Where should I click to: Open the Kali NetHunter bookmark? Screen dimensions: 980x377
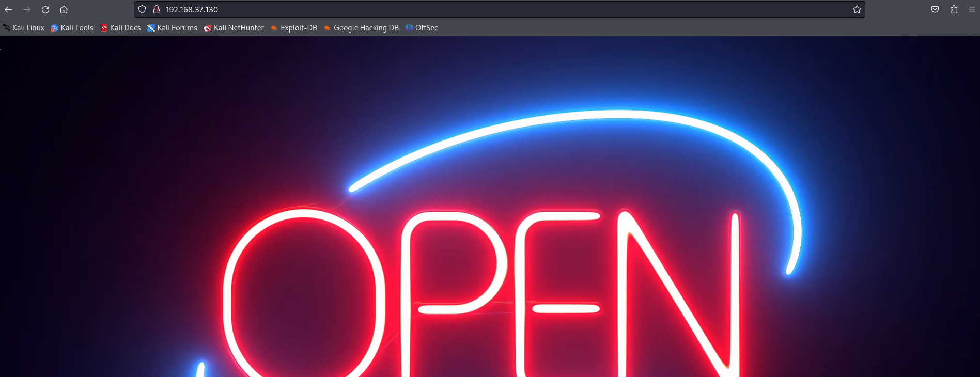[234, 28]
